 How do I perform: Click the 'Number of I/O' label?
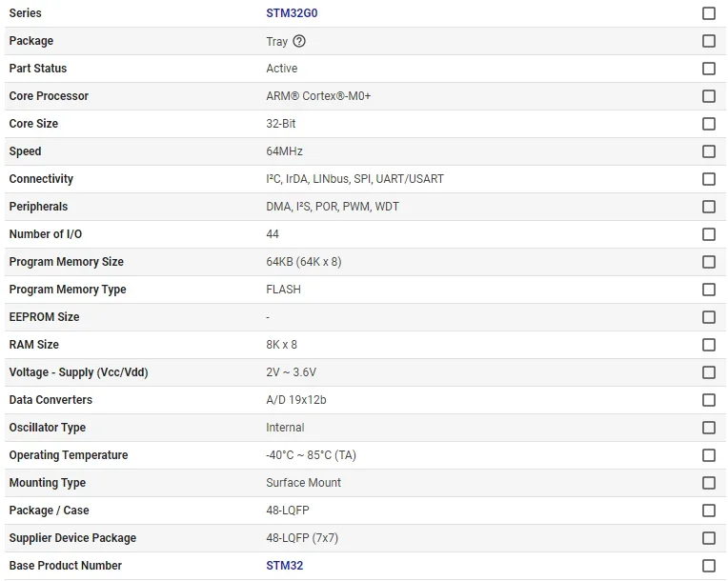tap(46, 234)
